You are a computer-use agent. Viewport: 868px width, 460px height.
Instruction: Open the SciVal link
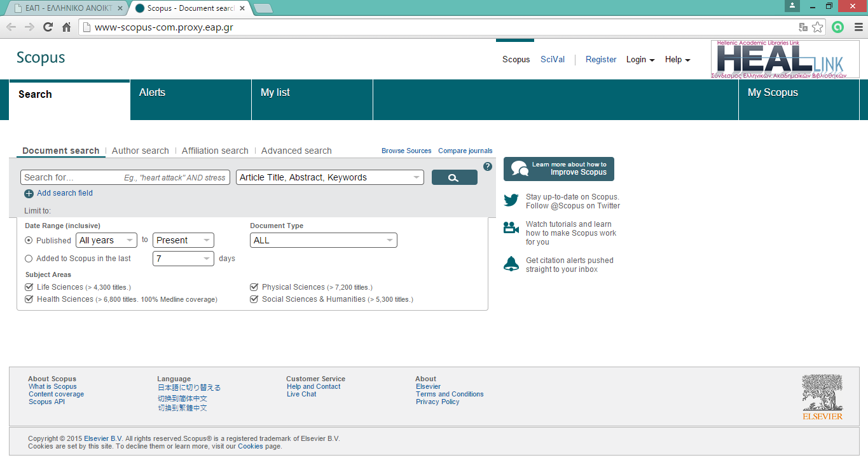coord(553,60)
